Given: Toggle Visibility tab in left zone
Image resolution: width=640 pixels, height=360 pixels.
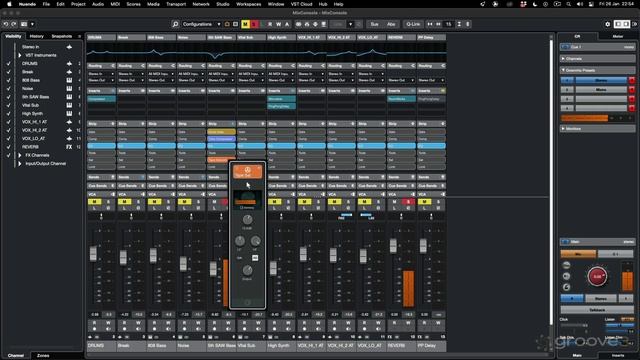Looking at the screenshot, I should click(13, 36).
